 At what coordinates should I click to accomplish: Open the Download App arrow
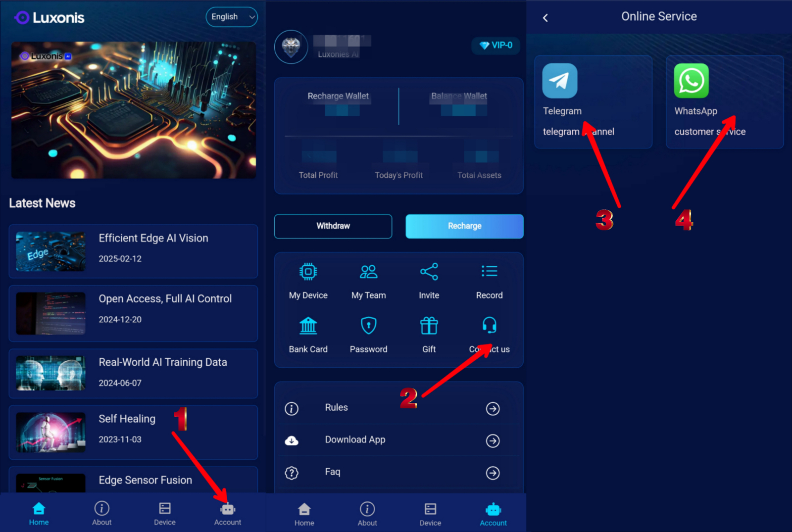[x=493, y=440]
